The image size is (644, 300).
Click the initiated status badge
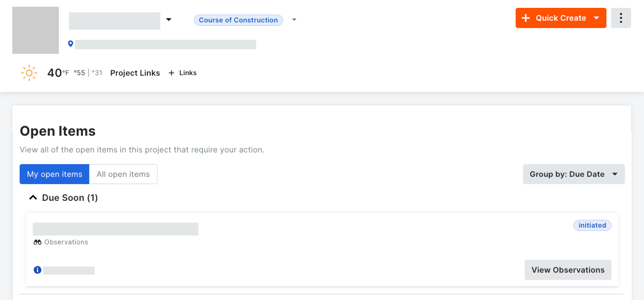click(x=592, y=225)
